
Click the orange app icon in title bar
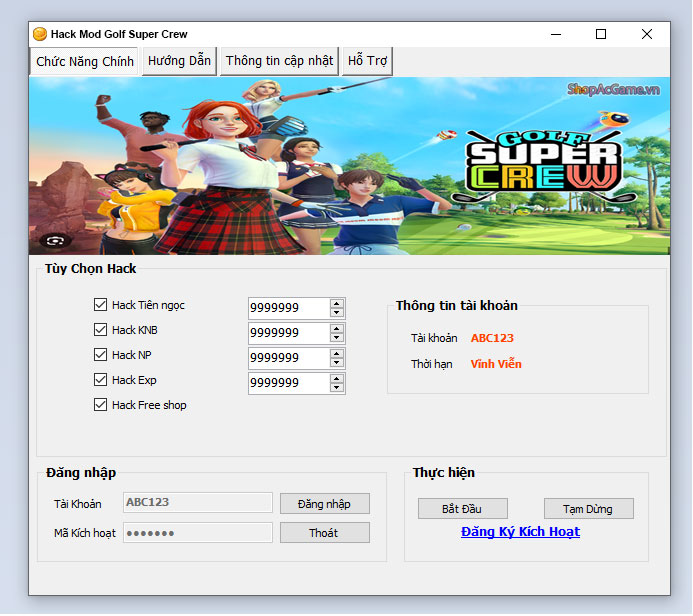click(40, 34)
